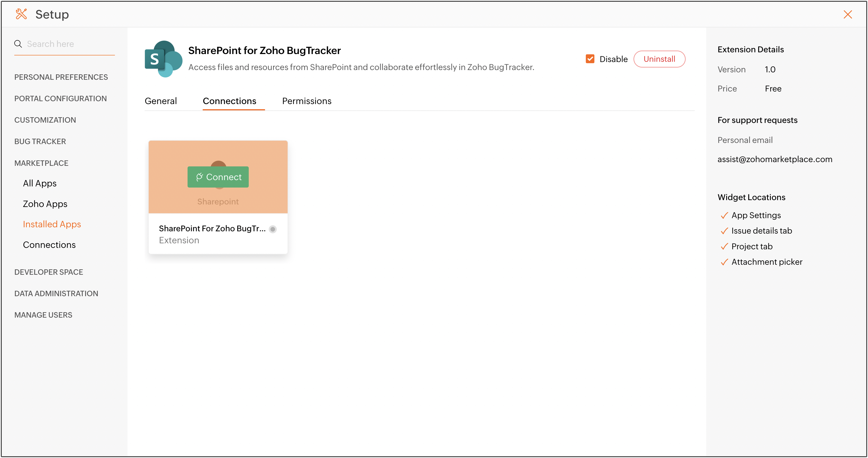This screenshot has height=458, width=868.
Task: Click the SharePoint extension logo
Action: pos(164,59)
